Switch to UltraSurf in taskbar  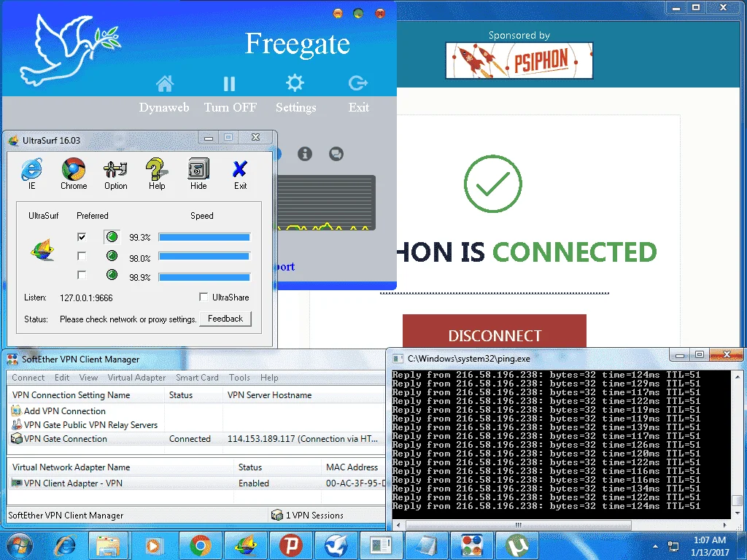coord(245,545)
